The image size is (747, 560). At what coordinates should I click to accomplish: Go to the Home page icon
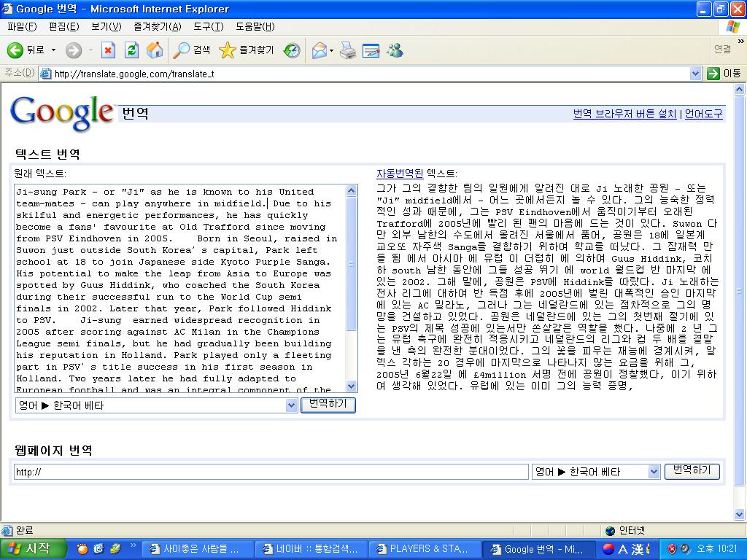point(155,50)
